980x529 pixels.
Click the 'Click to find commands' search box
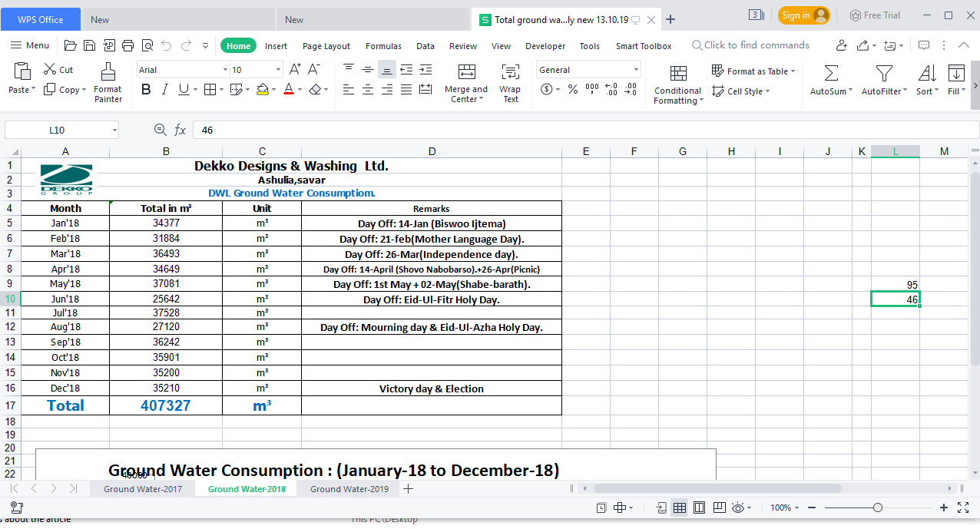click(750, 45)
